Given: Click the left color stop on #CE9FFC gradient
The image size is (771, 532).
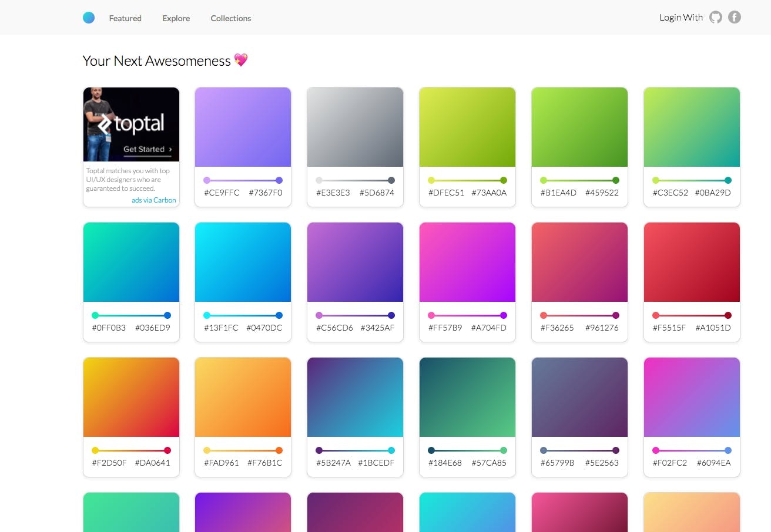Looking at the screenshot, I should [207, 180].
